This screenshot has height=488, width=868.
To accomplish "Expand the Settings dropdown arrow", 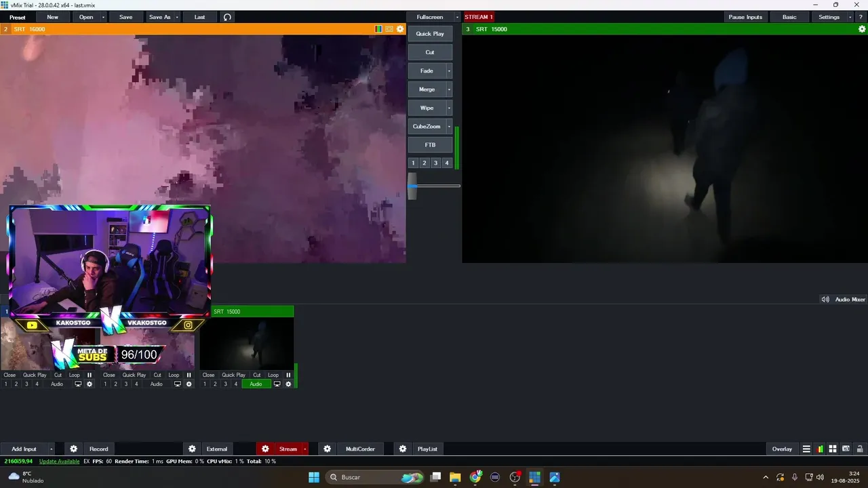I will tap(850, 17).
